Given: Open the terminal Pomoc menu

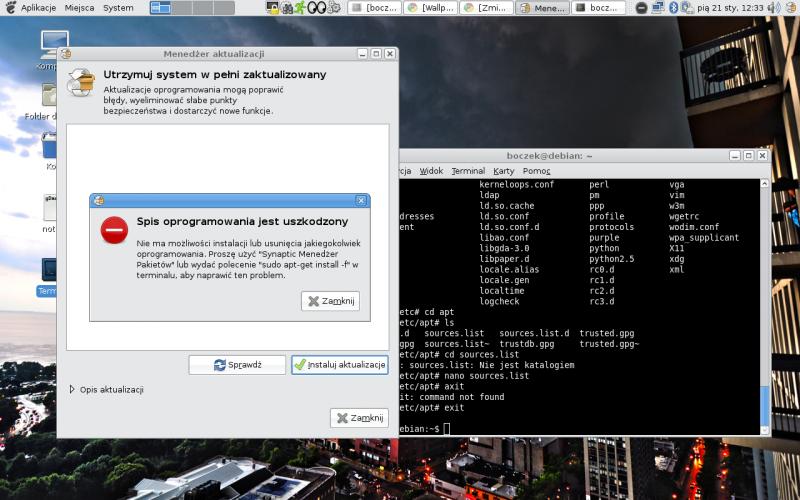Looking at the screenshot, I should click(x=536, y=171).
